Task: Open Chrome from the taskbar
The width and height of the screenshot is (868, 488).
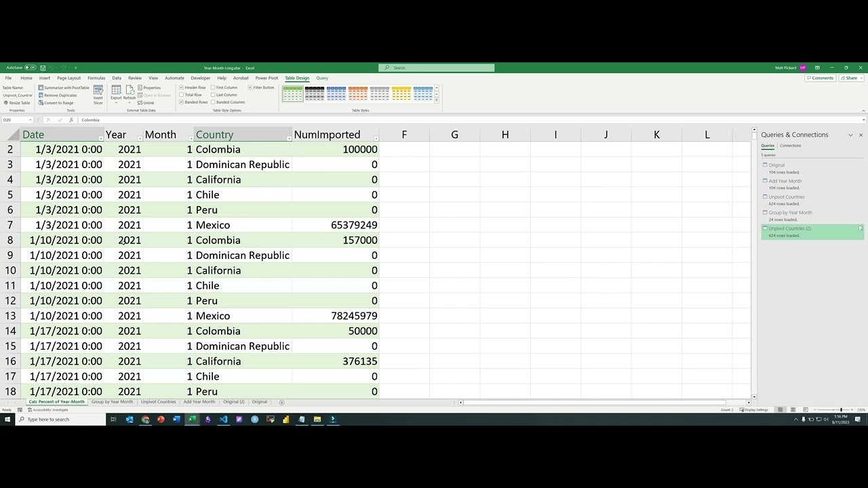Action: 145,420
